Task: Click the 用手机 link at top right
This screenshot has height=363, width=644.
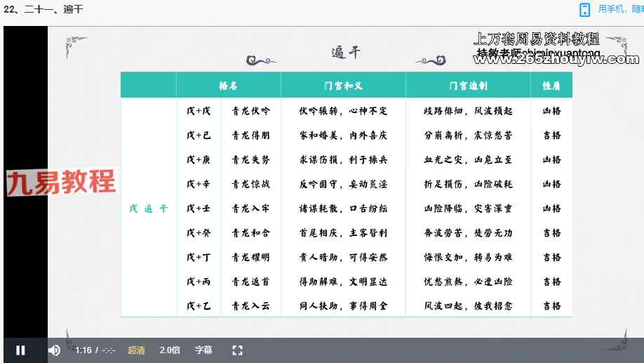Action: [620, 9]
